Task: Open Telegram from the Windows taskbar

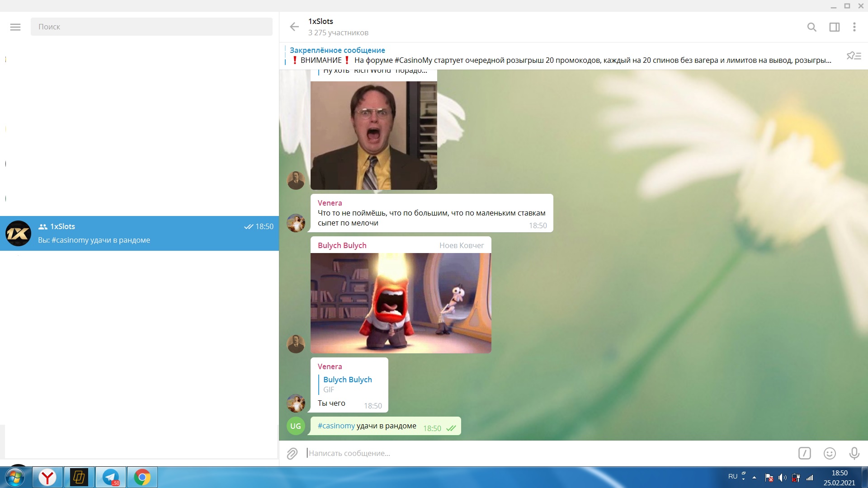Action: 111,477
